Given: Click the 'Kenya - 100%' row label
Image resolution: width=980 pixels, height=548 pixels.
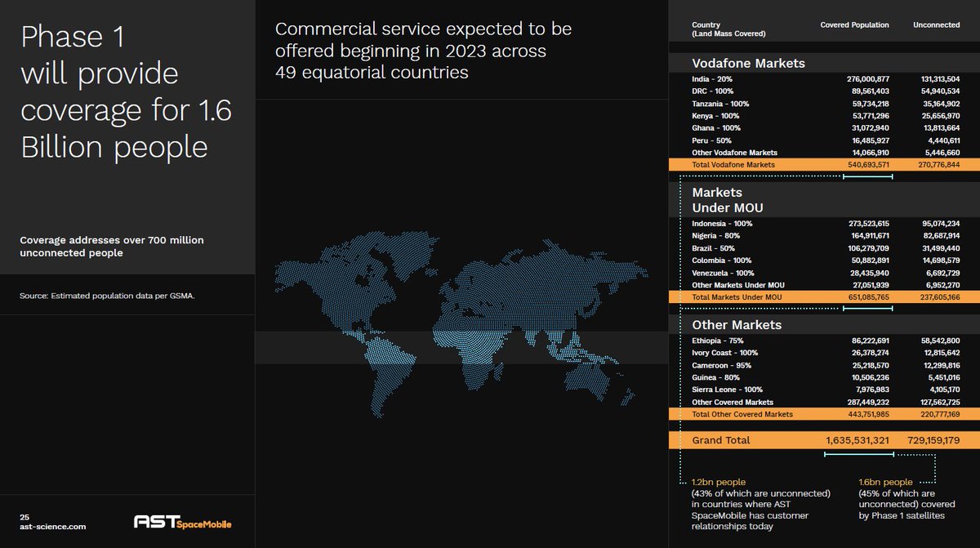Looking at the screenshot, I should tap(716, 116).
